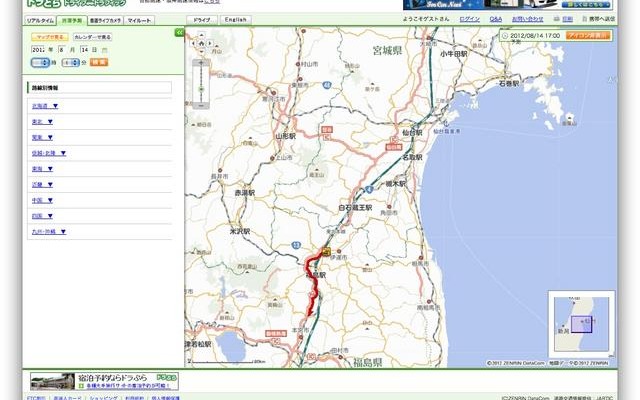Click the map zoom level slider
640x400 pixels.
202,89
